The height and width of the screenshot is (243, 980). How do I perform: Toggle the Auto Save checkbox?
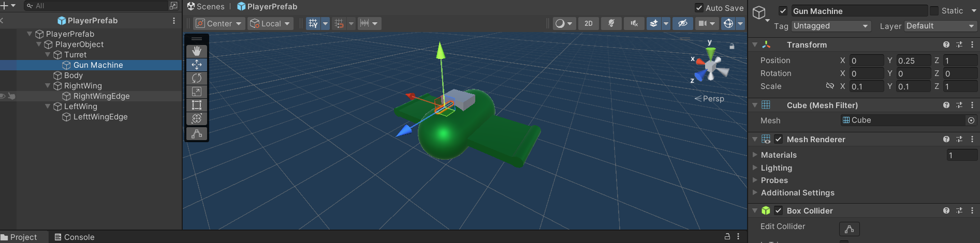click(x=699, y=8)
